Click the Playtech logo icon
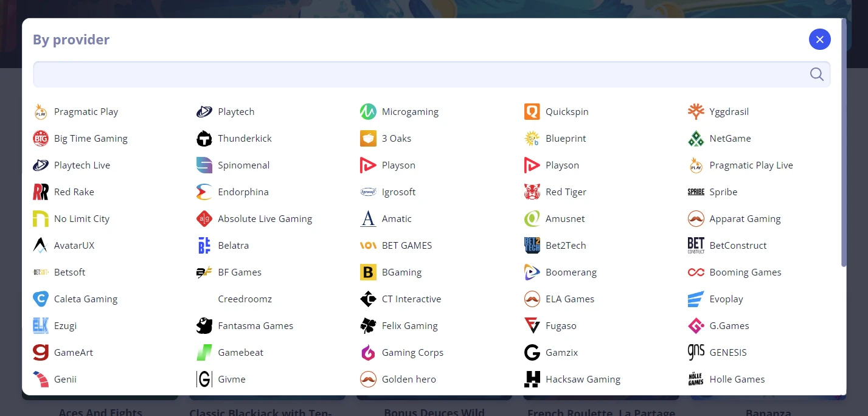The image size is (868, 416). pos(204,112)
